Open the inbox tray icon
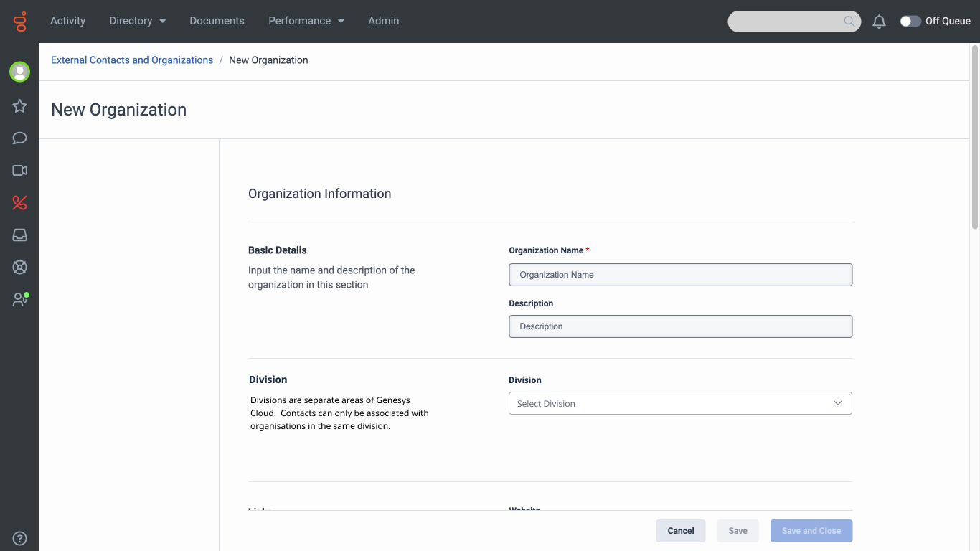The image size is (980, 551). click(19, 235)
